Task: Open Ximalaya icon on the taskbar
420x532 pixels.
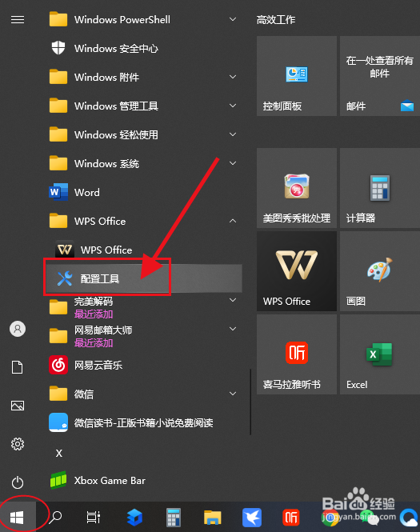Action: tap(290, 517)
